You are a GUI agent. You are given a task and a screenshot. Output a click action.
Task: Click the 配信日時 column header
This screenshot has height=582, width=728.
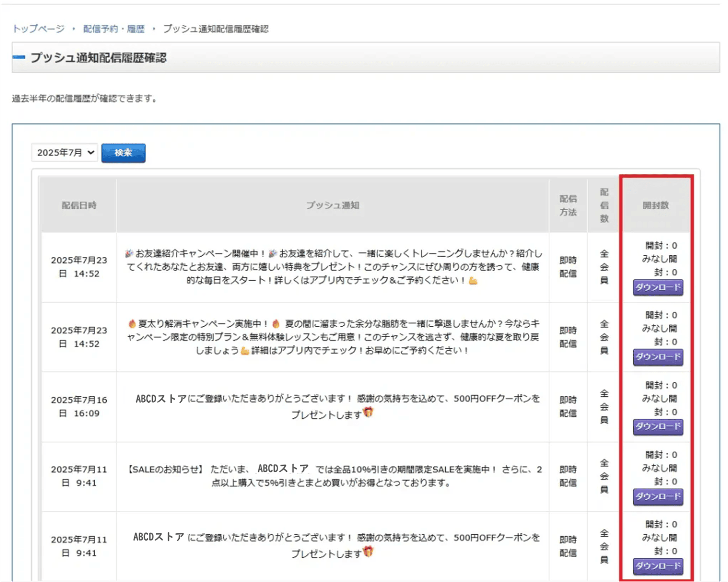click(x=79, y=205)
